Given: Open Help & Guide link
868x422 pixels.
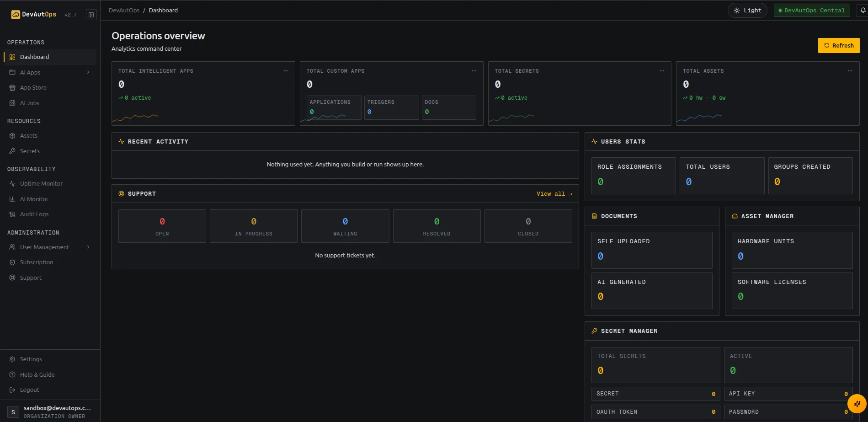Looking at the screenshot, I should coord(50,374).
